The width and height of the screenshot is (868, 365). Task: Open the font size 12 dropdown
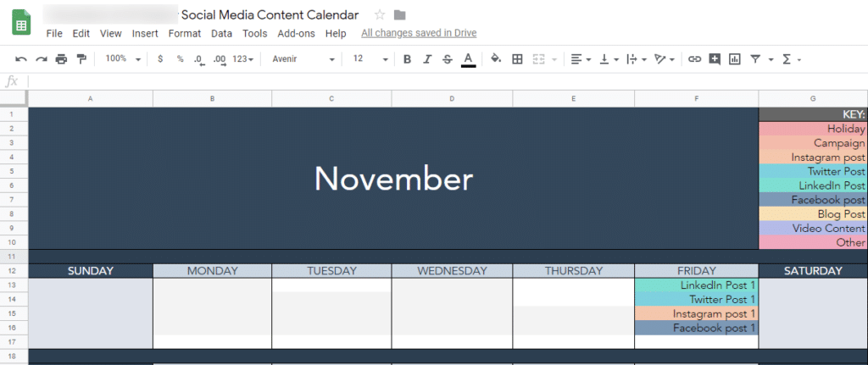(x=370, y=58)
